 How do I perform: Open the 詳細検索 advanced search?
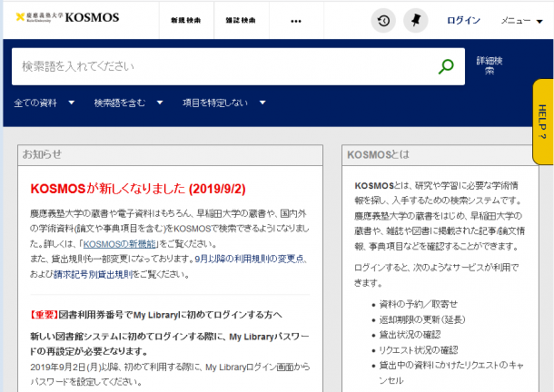pyautogui.click(x=490, y=65)
